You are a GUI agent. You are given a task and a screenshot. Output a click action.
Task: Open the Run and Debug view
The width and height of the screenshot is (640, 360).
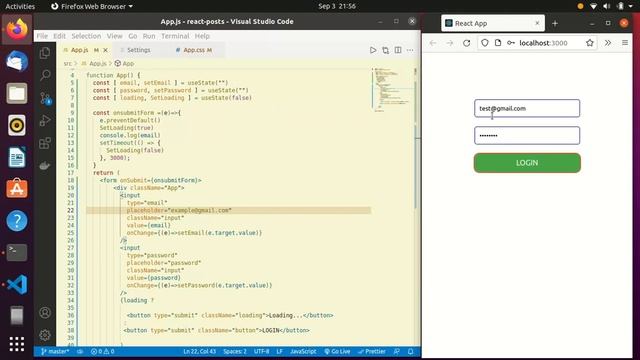coord(45,120)
